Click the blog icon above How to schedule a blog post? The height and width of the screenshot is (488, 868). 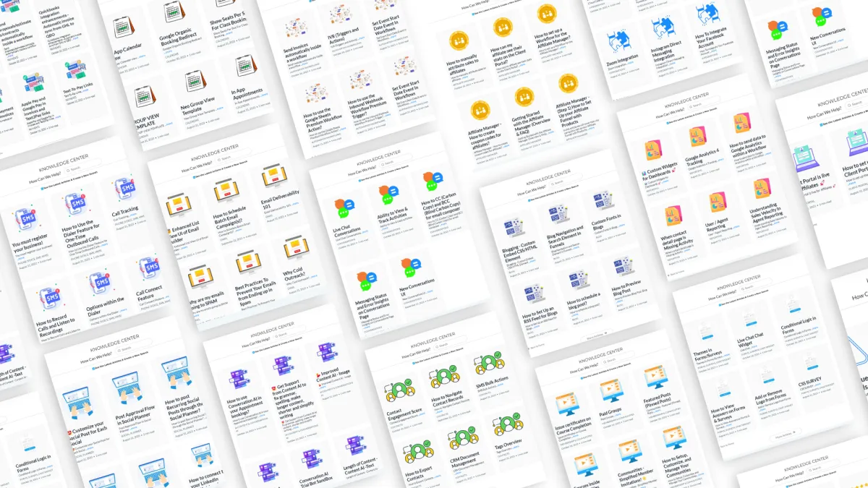point(579,281)
